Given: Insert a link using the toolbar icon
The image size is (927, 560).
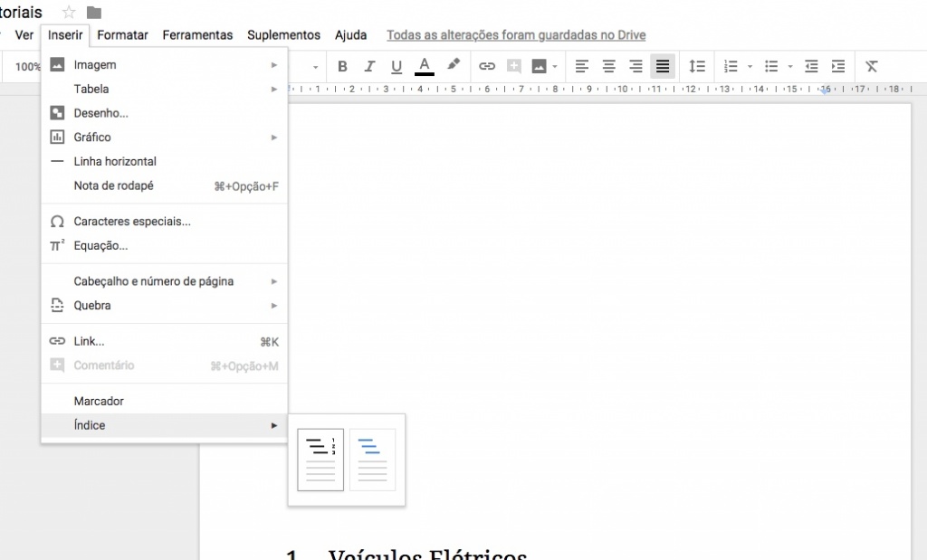Looking at the screenshot, I should pyautogui.click(x=487, y=65).
